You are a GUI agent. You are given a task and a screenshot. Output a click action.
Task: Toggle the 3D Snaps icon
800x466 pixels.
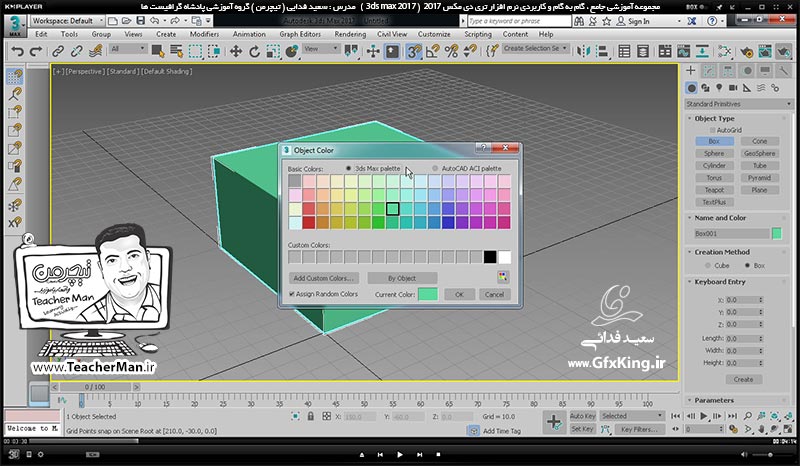tap(413, 52)
